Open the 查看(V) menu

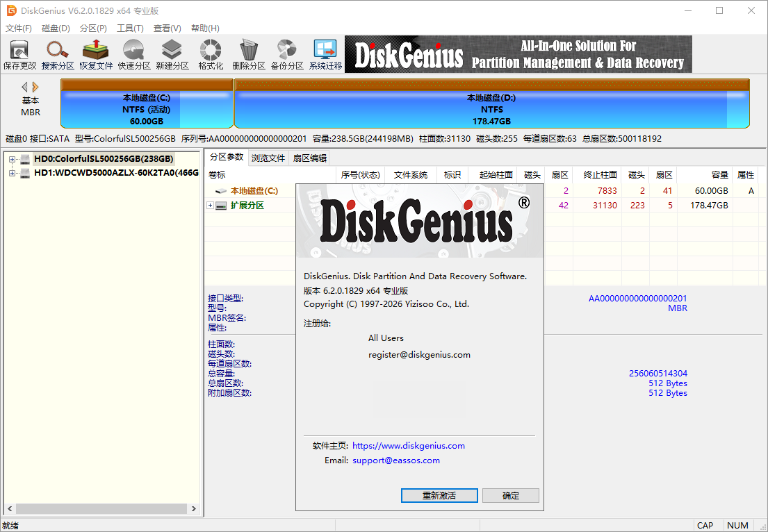[x=168, y=28]
